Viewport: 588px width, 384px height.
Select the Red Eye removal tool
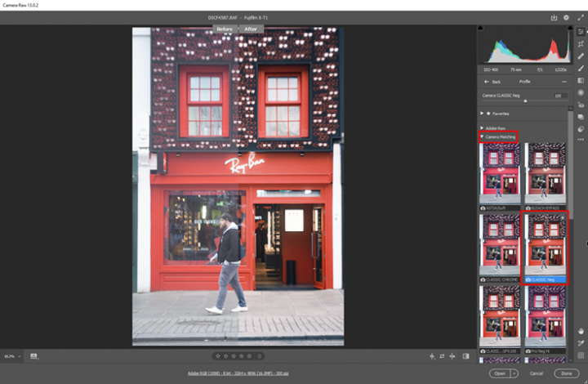[581, 105]
